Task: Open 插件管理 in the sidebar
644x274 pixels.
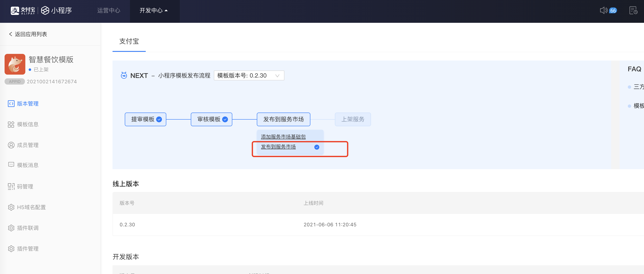Action: tap(27, 249)
